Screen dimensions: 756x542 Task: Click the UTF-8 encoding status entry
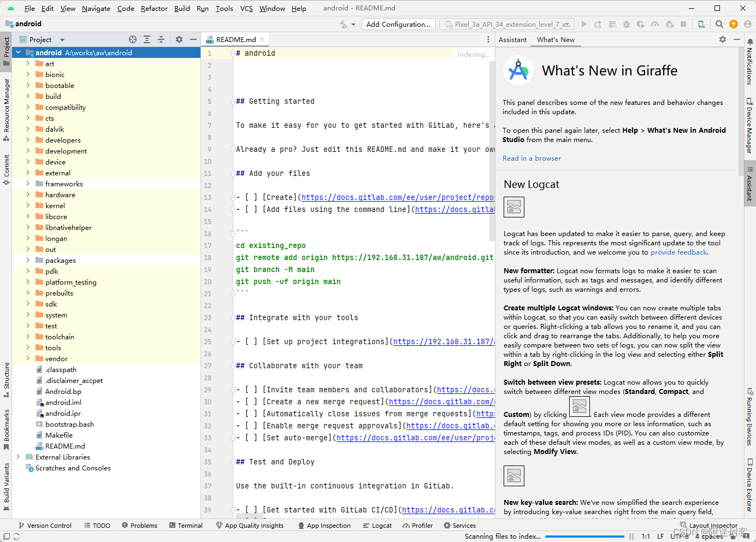pyautogui.click(x=680, y=537)
